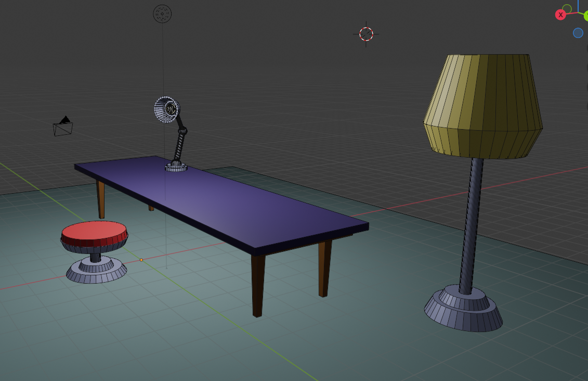Click the hollow green negative Y gizmo circle
Screen dimensions: 588x381
point(567,9)
